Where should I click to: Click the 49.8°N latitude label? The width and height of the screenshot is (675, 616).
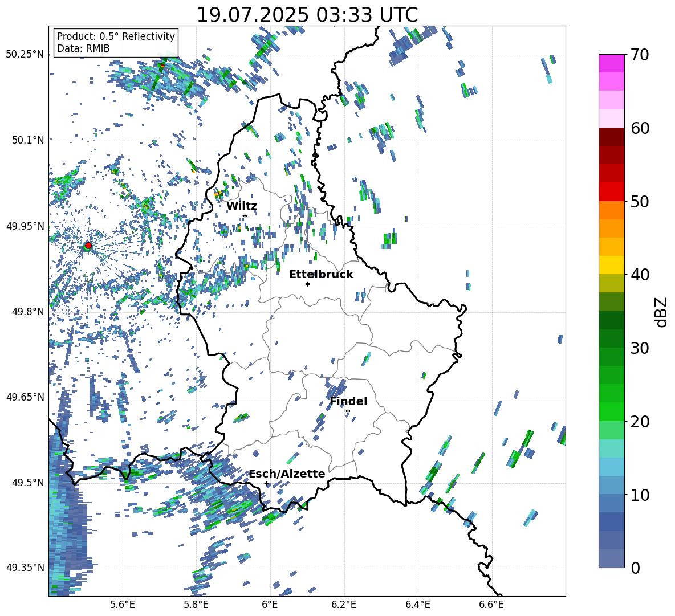[28, 312]
